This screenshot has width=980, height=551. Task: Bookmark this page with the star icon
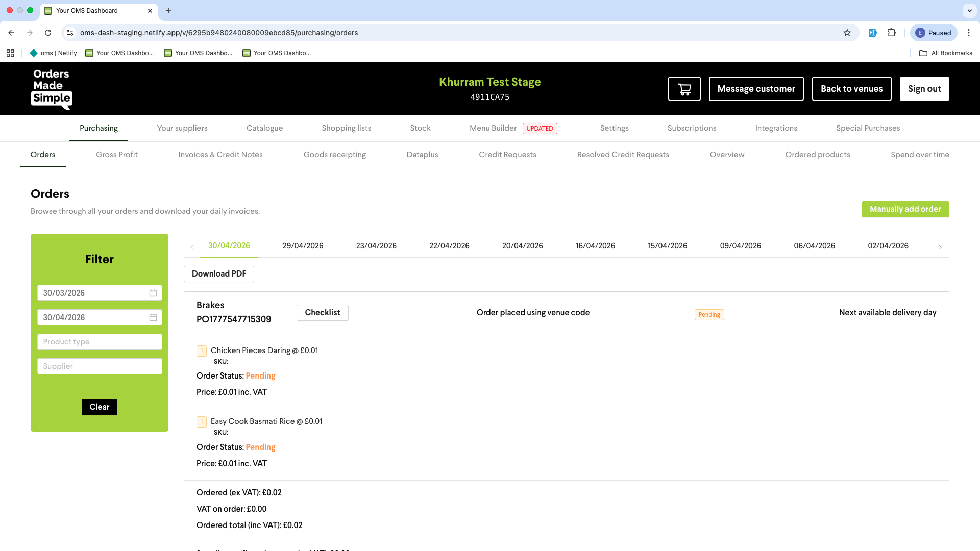(x=847, y=33)
